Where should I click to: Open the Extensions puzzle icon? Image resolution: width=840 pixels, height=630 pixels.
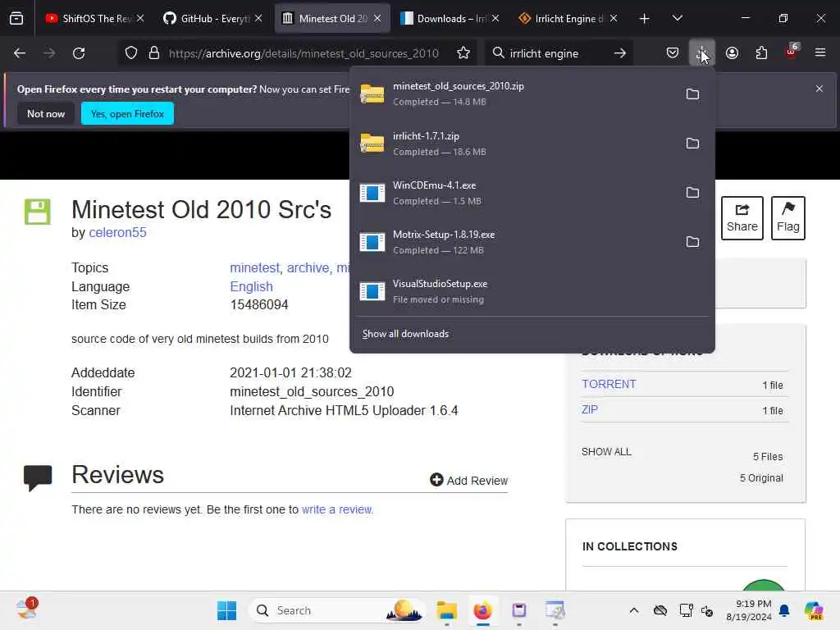[761, 53]
